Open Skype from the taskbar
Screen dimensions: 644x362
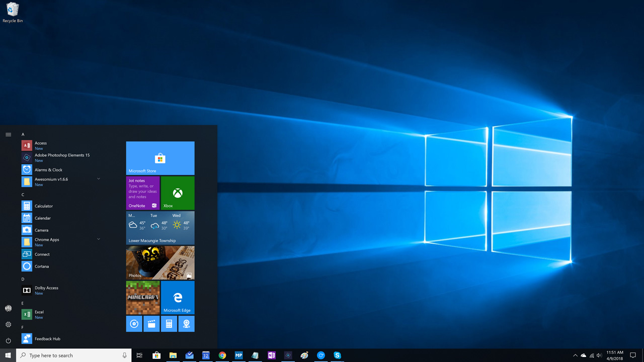tap(337, 355)
